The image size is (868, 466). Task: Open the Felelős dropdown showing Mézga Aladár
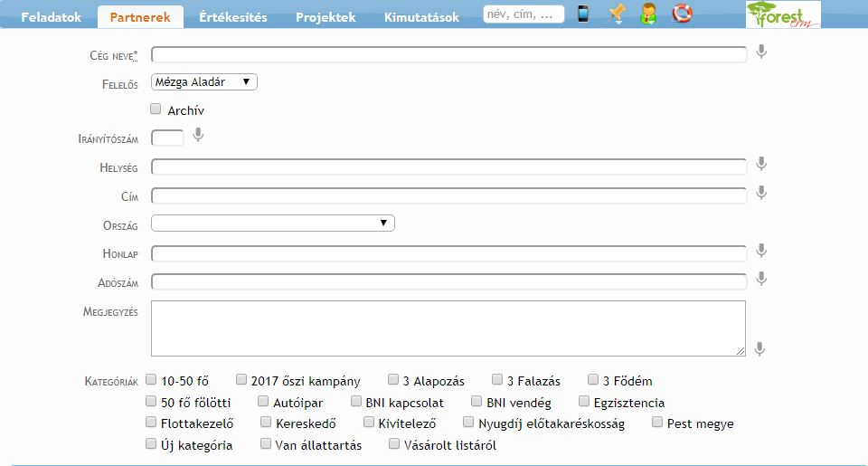click(204, 81)
